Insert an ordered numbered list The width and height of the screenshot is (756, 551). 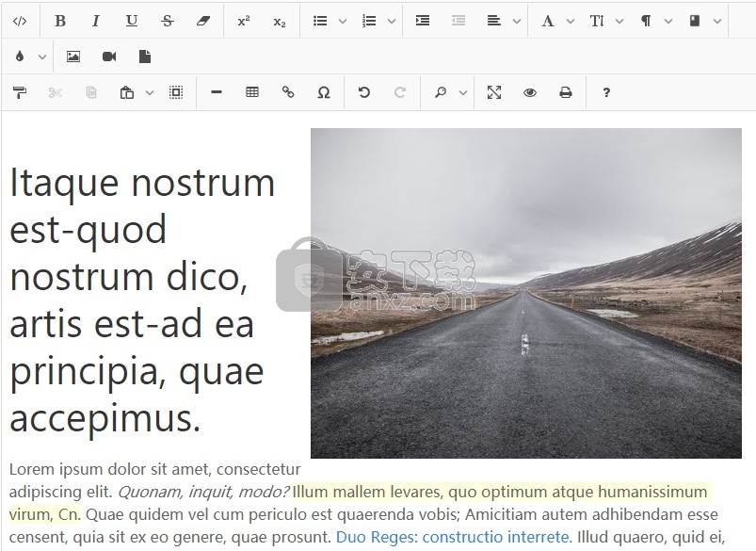pos(369,21)
